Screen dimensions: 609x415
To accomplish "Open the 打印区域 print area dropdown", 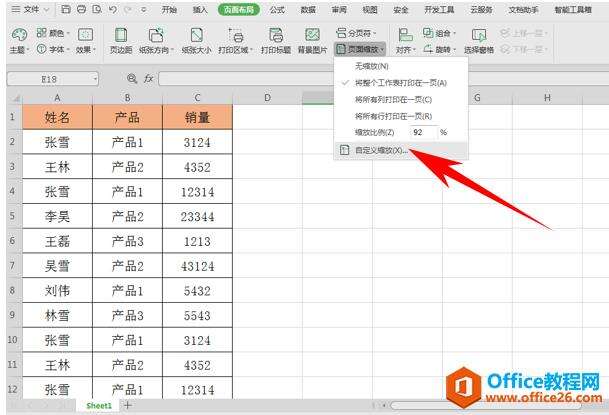I will (x=235, y=41).
